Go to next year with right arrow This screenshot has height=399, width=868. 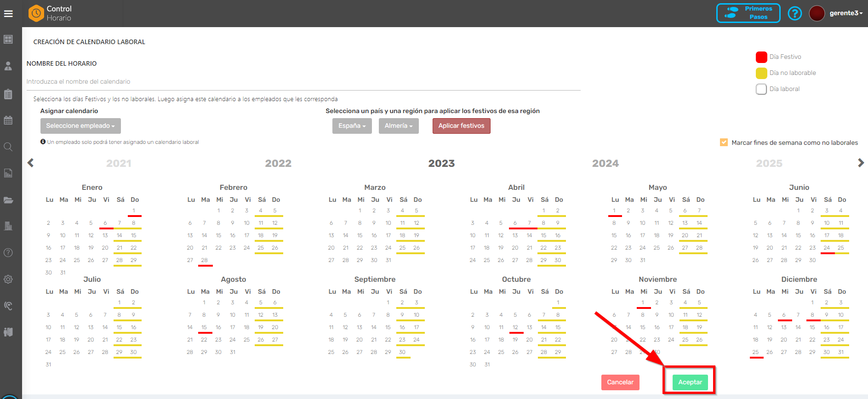pos(861,163)
